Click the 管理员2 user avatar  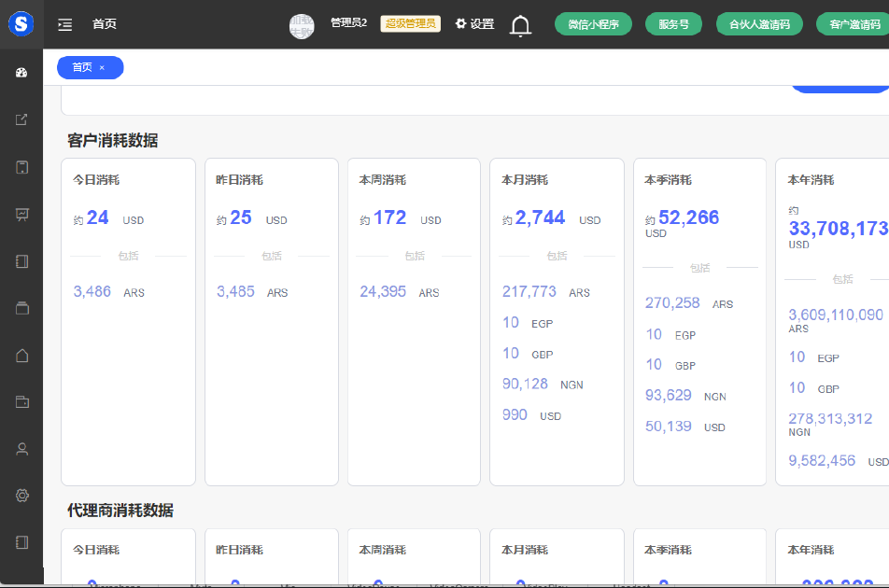tap(302, 25)
